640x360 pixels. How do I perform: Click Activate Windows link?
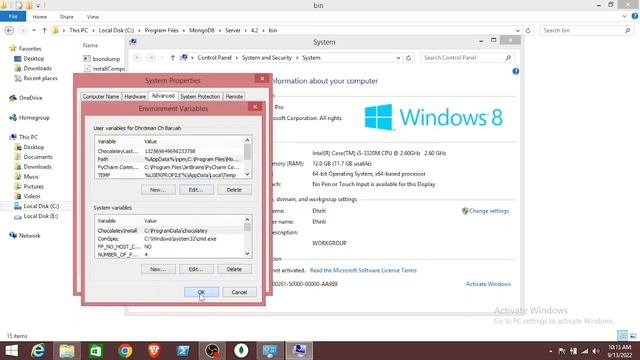488,284
